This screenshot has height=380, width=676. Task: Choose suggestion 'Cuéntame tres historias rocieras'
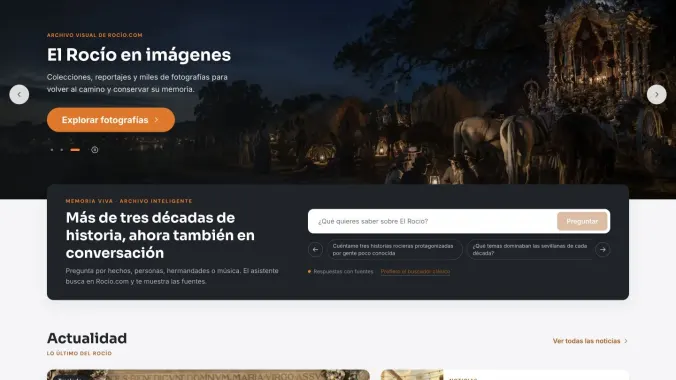[x=394, y=249]
